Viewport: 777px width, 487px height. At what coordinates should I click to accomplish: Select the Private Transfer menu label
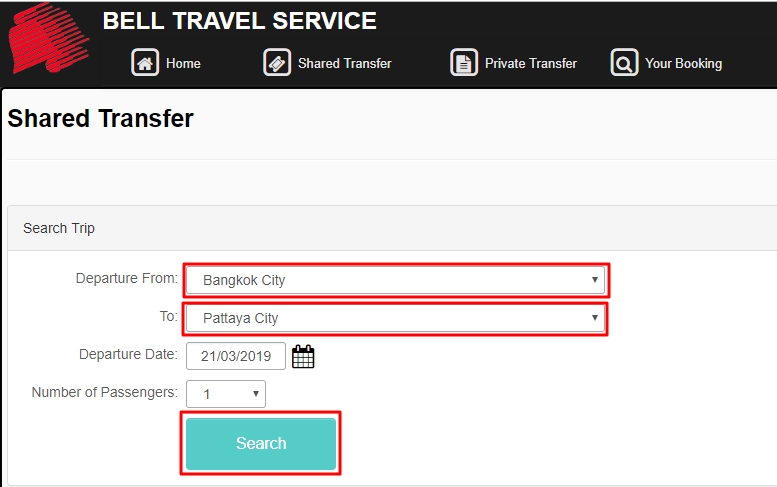(x=530, y=63)
